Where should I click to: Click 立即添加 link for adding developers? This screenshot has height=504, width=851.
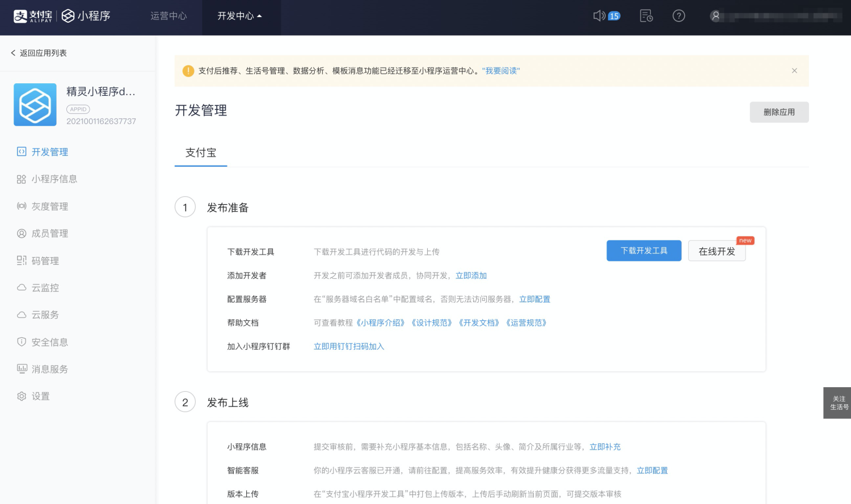point(471,276)
